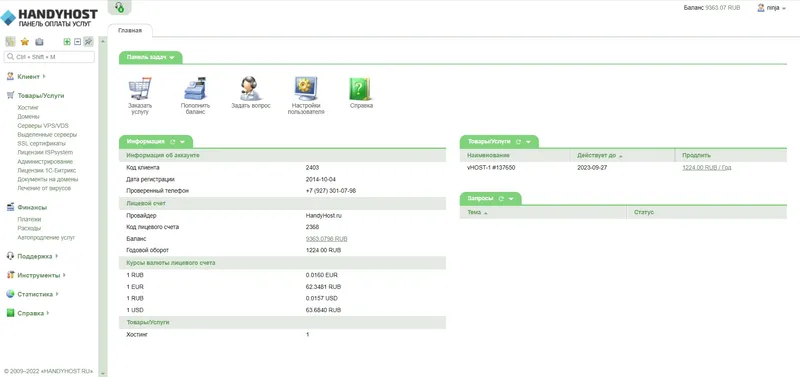Viewport: 800px width, 377px height.
Task: Click the Заказать услугу shopping cart icon
Action: pyautogui.click(x=140, y=88)
